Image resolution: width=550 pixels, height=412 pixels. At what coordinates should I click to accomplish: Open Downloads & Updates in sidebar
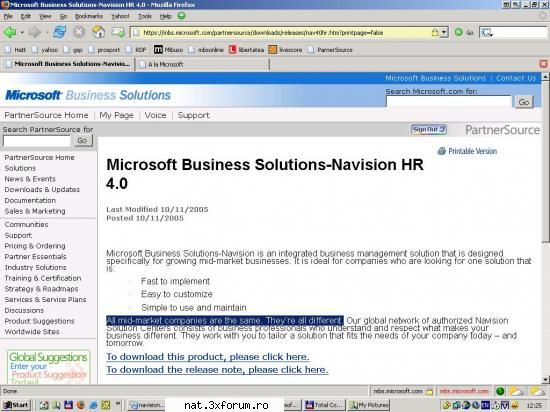42,189
